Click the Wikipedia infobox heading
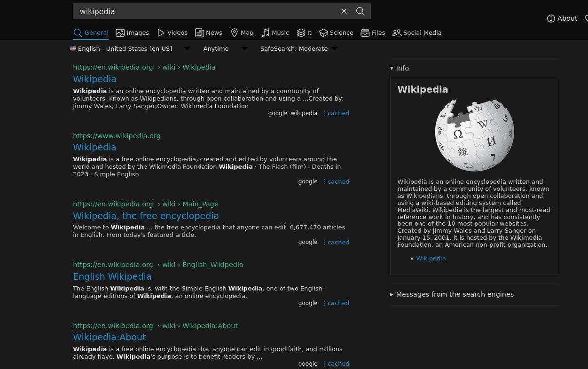This screenshot has height=369, width=588. (423, 89)
